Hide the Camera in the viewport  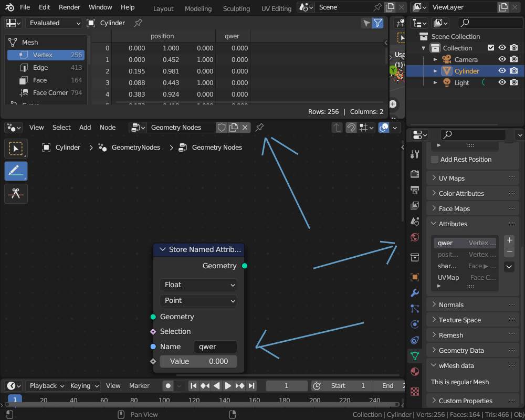coord(502,59)
